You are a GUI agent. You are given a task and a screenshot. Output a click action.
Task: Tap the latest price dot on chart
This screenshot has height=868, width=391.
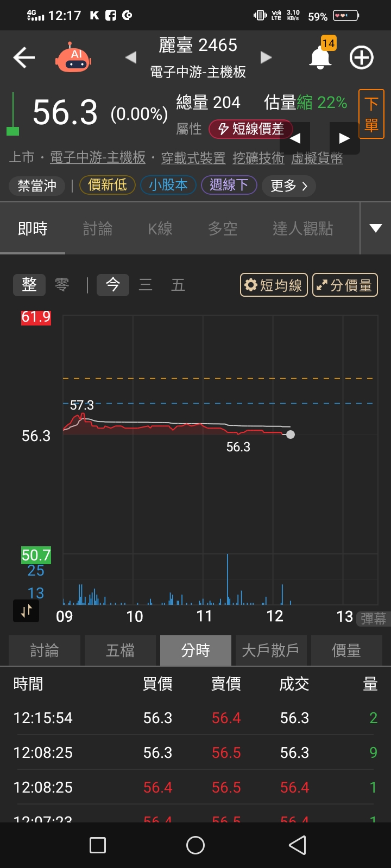click(x=291, y=434)
